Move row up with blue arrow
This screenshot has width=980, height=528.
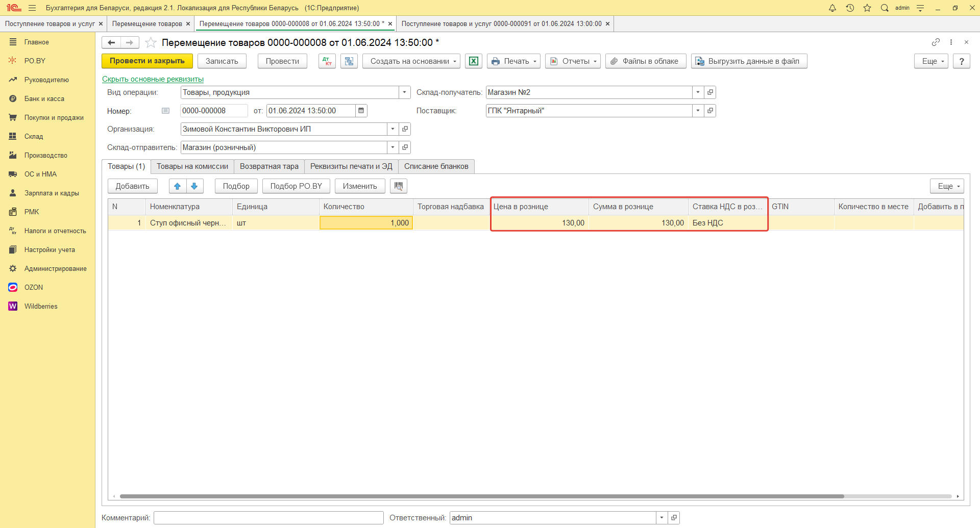178,186
